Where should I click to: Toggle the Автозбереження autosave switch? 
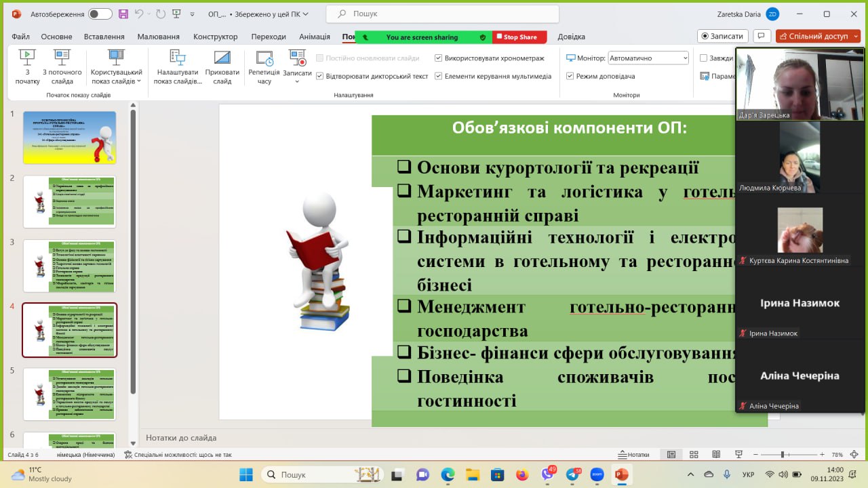(100, 14)
